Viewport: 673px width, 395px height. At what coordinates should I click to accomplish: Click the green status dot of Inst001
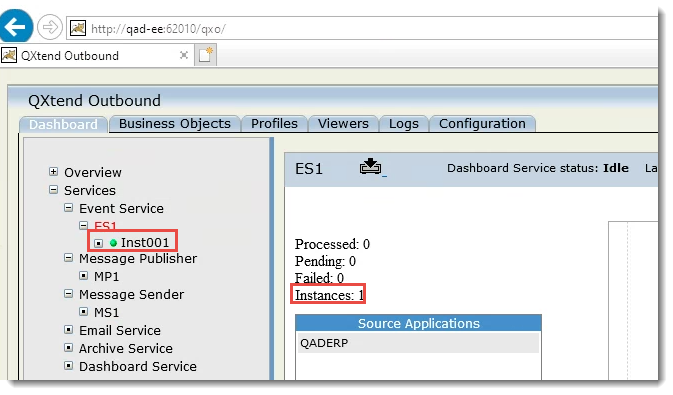113,243
